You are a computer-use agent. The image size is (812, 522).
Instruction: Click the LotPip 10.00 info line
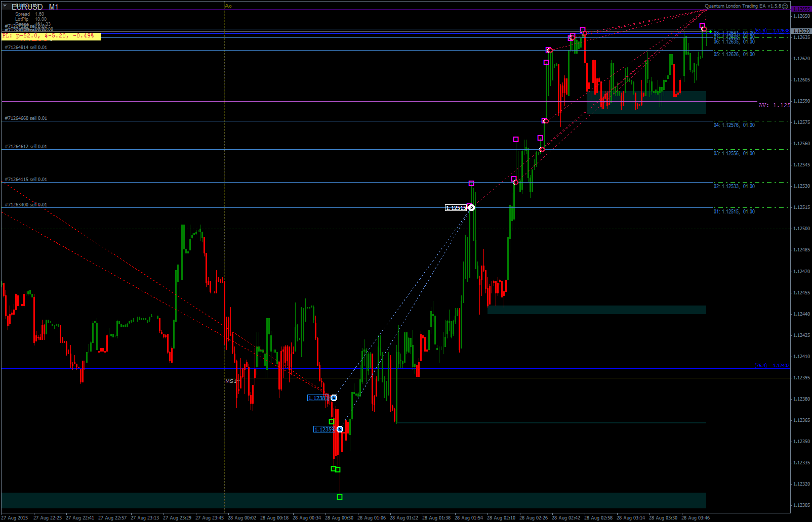pyautogui.click(x=30, y=19)
